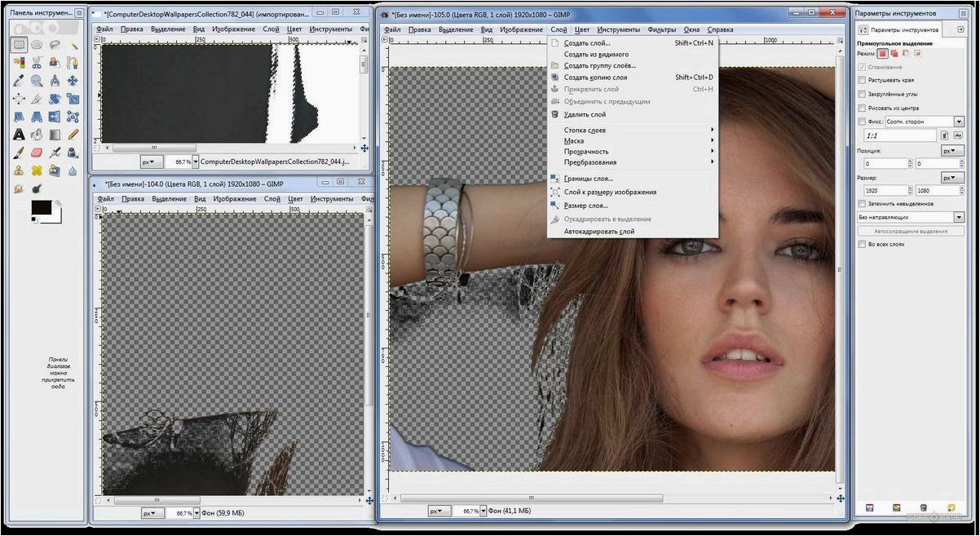Image resolution: width=980 pixels, height=536 pixels.
Task: Select the Flip tool
Action: coord(55,117)
